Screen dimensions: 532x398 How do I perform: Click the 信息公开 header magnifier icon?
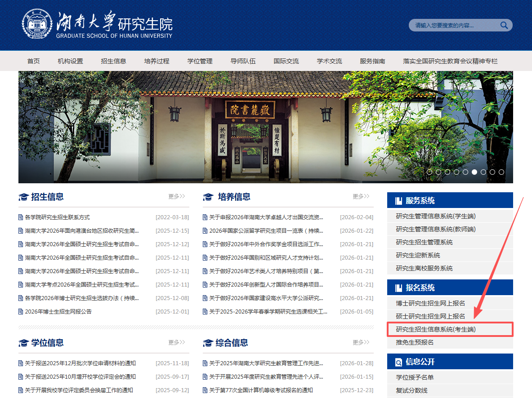click(398, 362)
